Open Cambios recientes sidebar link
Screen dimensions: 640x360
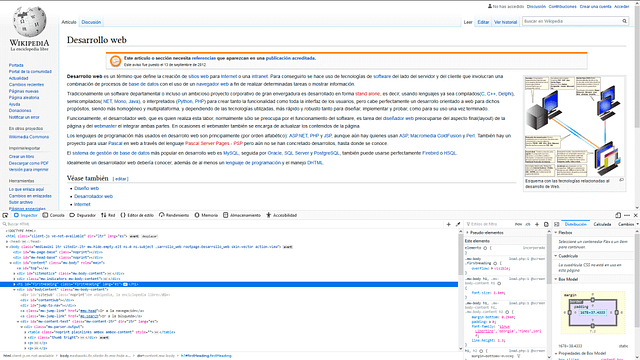pyautogui.click(x=27, y=84)
